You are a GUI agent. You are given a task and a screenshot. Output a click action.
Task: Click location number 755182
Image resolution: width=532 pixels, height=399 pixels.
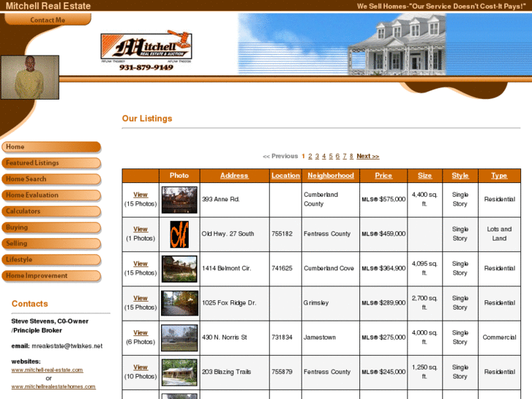pos(282,234)
